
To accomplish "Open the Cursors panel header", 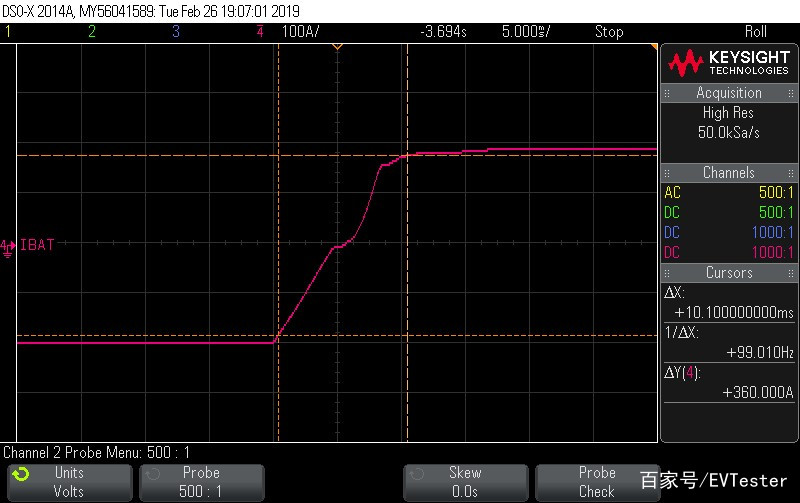I will click(x=729, y=272).
